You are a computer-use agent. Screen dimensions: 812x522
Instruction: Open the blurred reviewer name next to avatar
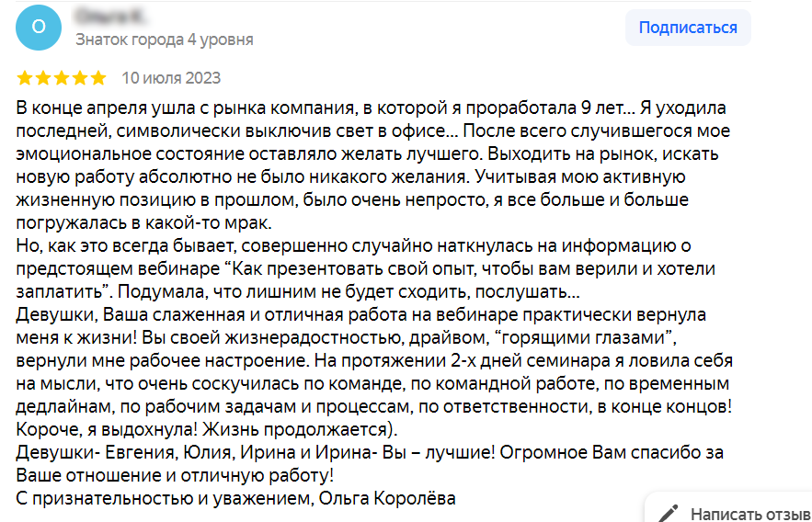pos(109,17)
